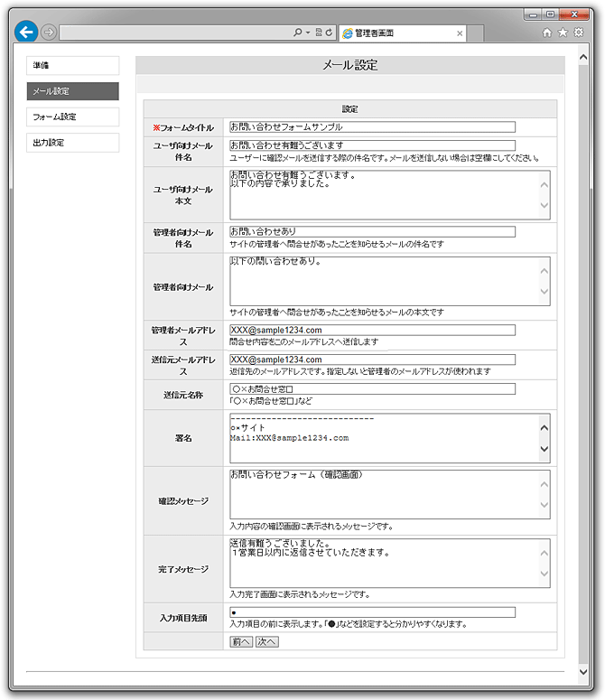This screenshot has width=605, height=700.
Task: Open favorites with the star icon
Action: [x=563, y=33]
